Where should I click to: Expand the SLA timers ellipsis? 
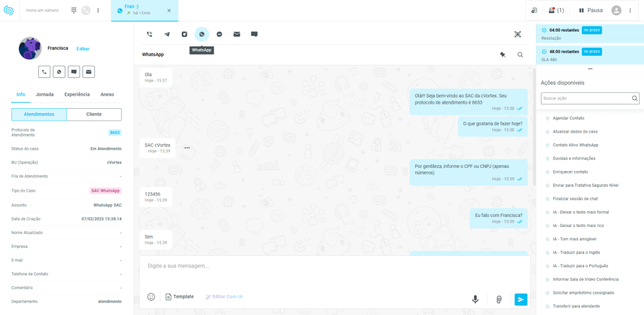pyautogui.click(x=590, y=69)
